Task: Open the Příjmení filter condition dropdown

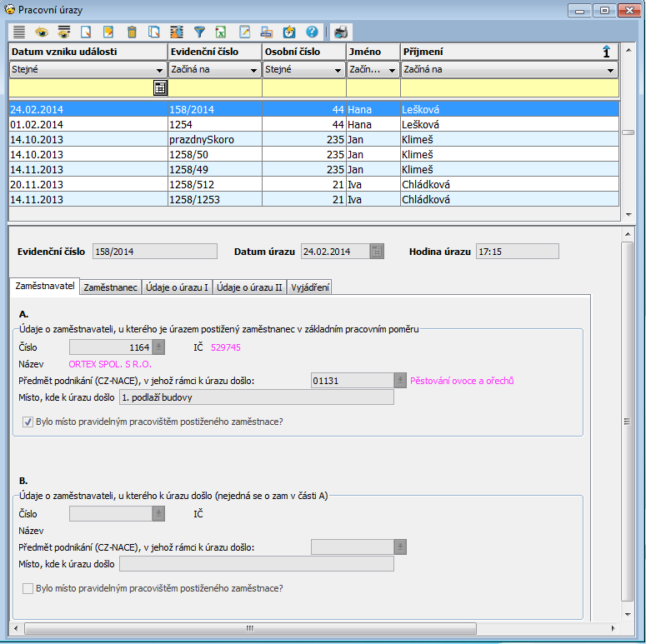Action: pos(609,70)
